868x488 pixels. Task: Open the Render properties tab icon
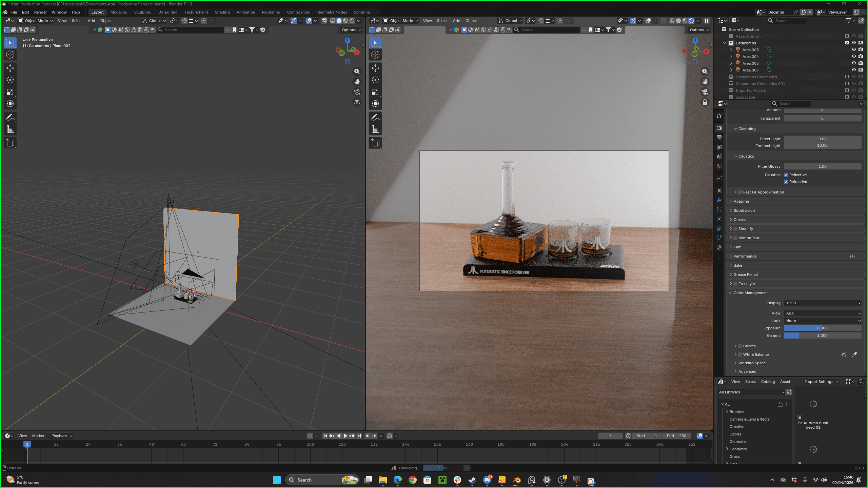tap(719, 128)
